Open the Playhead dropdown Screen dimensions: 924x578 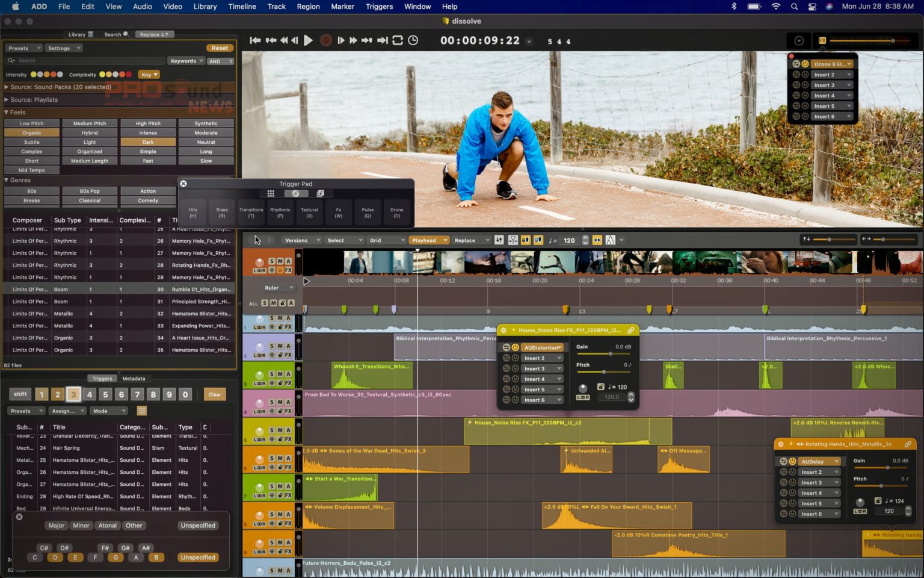[x=429, y=240]
